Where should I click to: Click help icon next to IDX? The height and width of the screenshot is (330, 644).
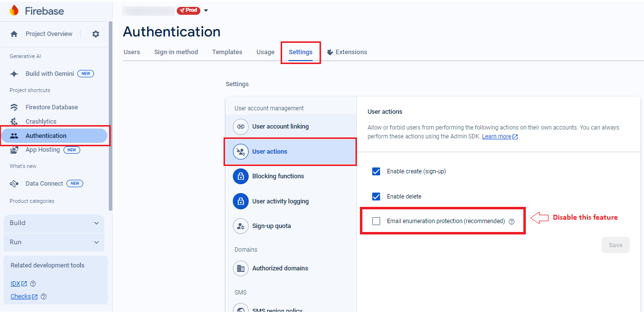point(33,284)
